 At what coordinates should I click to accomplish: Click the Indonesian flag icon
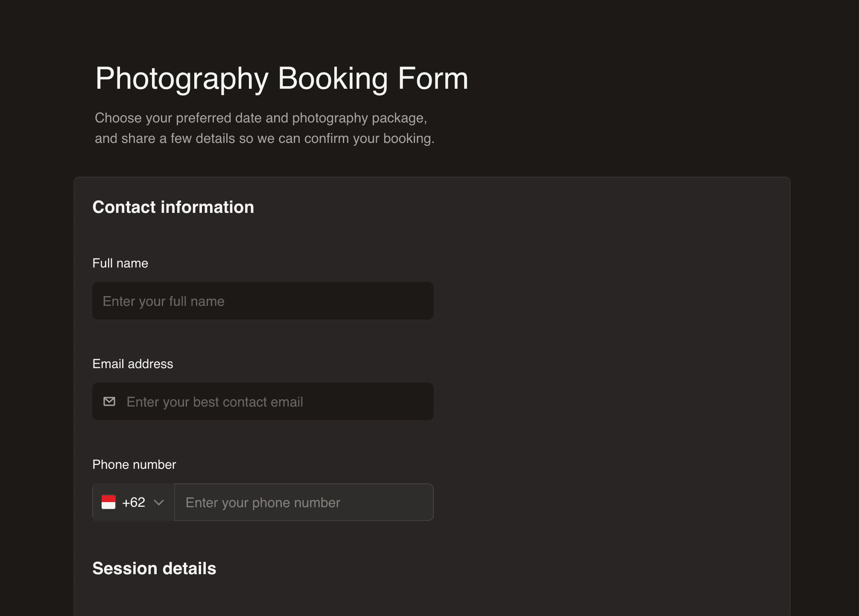108,502
